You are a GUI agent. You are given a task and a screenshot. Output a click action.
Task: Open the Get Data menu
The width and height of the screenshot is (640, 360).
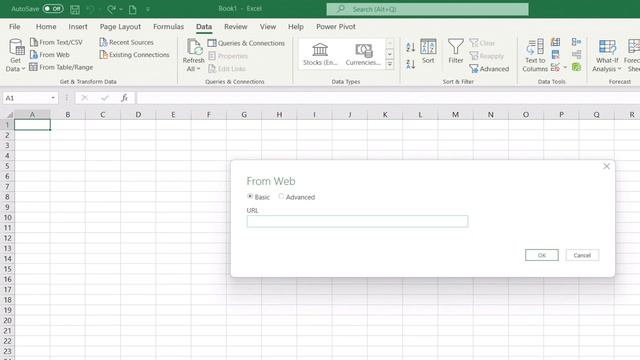[x=16, y=55]
